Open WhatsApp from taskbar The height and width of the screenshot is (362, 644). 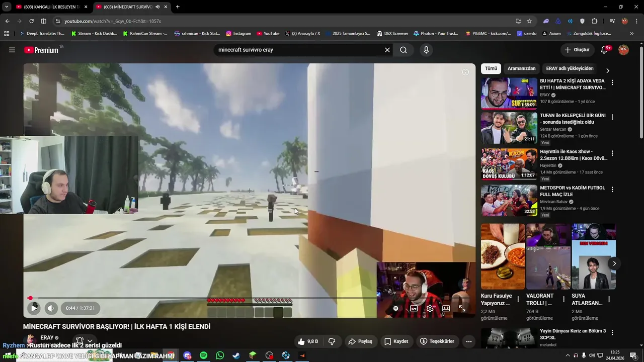click(220, 355)
